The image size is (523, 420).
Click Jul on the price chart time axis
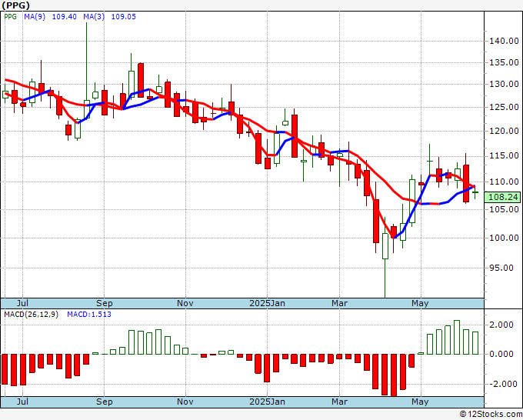click(x=22, y=303)
